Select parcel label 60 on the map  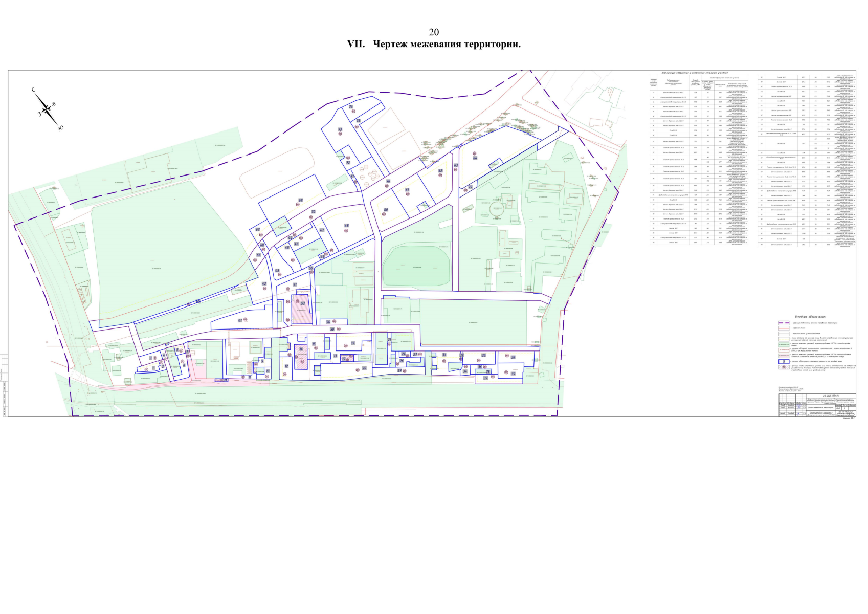click(386, 210)
